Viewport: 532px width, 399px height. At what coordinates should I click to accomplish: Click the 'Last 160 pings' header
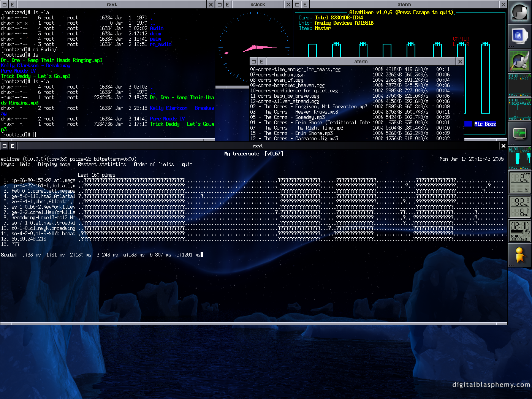[x=97, y=175]
